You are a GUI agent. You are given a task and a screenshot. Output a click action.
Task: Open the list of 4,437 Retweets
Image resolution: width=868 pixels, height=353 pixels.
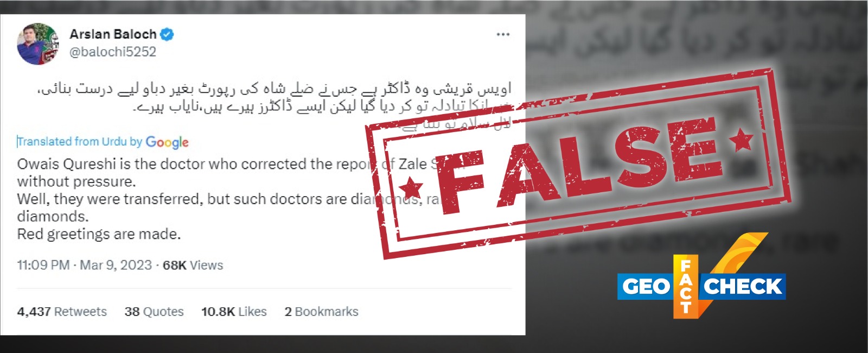pos(62,312)
